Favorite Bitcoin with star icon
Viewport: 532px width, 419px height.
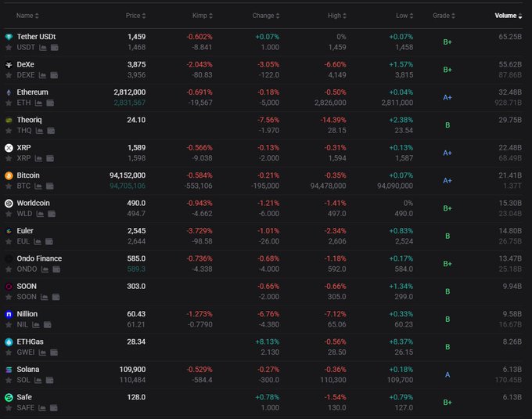click(9, 186)
